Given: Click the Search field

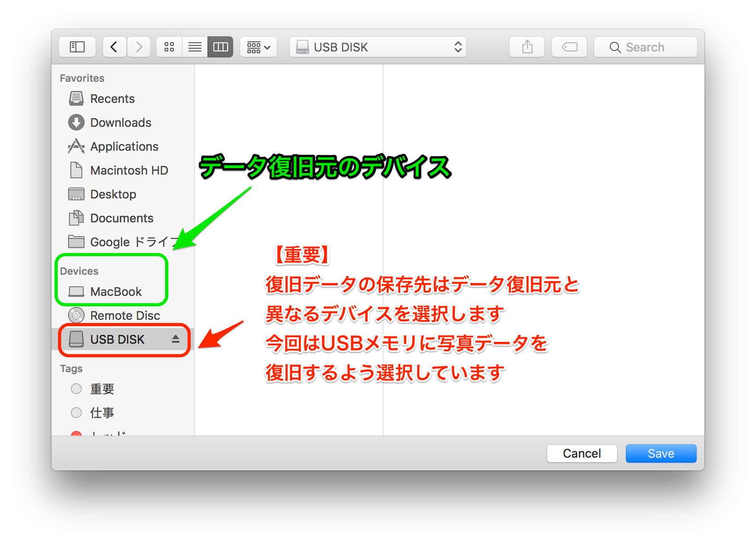Looking at the screenshot, I should coord(645,47).
